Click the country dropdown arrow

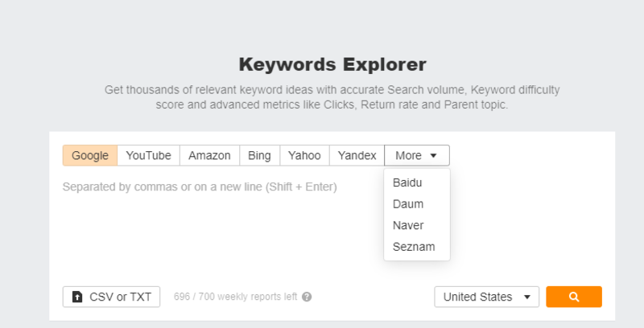(x=526, y=297)
